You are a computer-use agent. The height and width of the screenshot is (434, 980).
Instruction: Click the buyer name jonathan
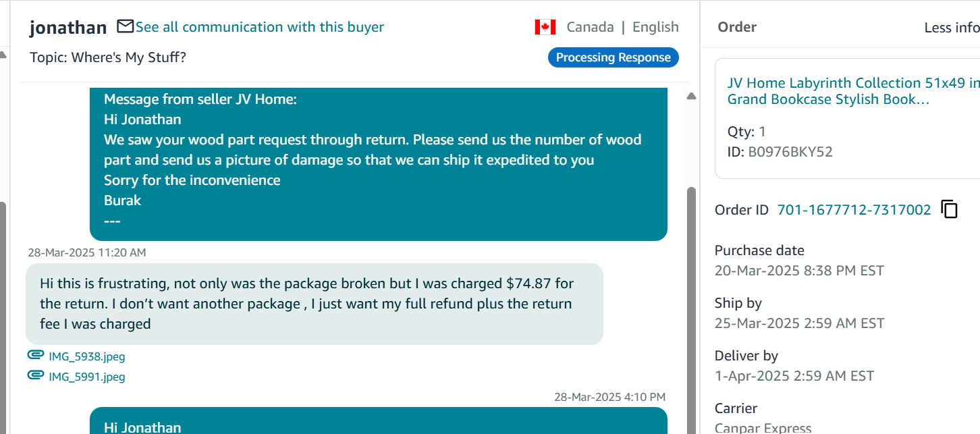68,28
